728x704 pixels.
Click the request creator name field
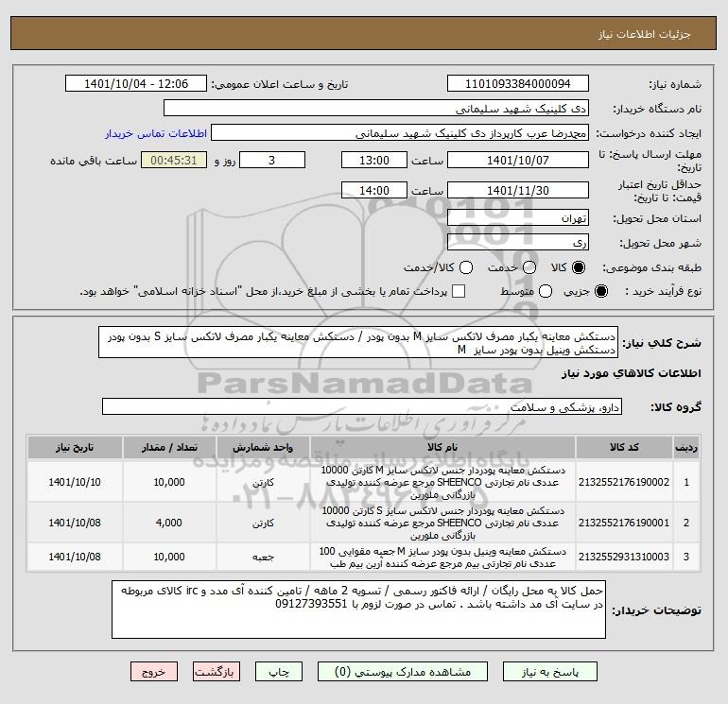[400, 133]
